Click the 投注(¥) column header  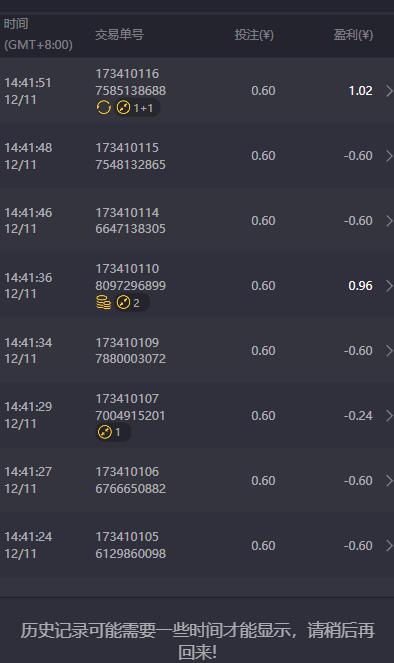coord(254,35)
